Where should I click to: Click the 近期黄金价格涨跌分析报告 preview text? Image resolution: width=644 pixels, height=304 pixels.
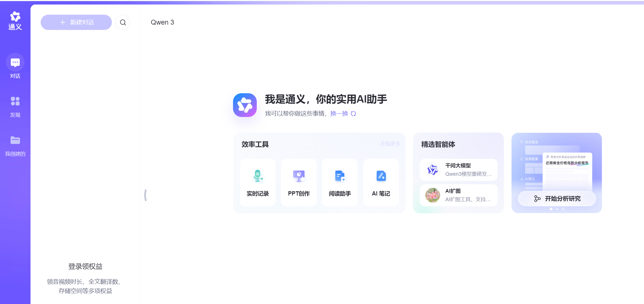[567, 163]
